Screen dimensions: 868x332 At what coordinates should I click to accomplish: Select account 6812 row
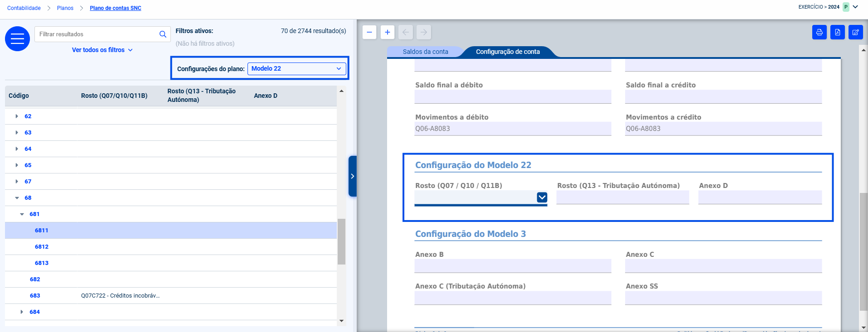(171, 247)
